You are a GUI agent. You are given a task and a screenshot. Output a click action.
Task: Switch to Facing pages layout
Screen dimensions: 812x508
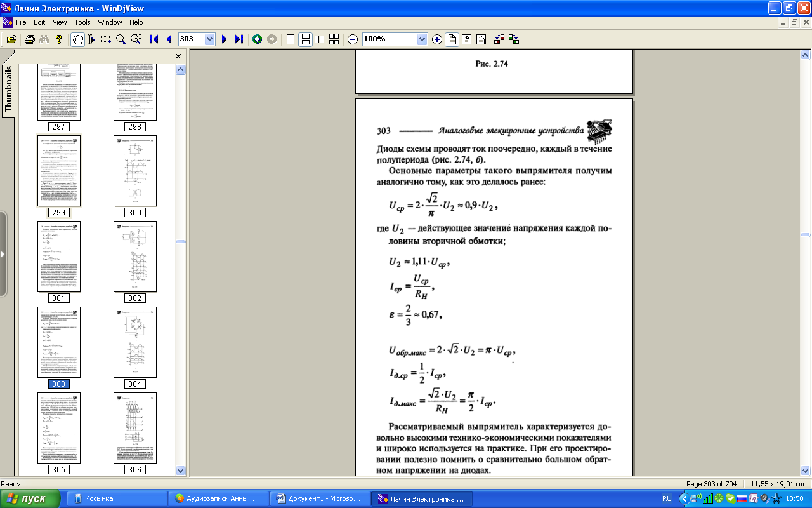[x=320, y=39]
